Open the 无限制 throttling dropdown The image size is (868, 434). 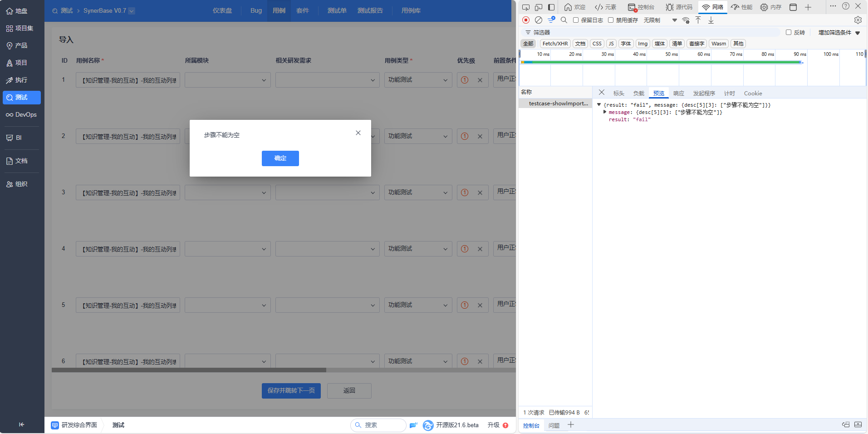(x=660, y=20)
